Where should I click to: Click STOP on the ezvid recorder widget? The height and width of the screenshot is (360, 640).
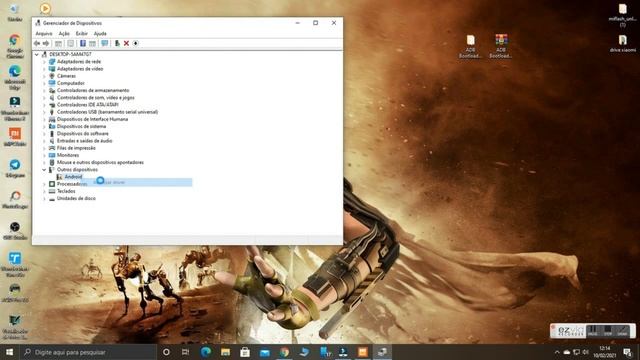pos(608,331)
